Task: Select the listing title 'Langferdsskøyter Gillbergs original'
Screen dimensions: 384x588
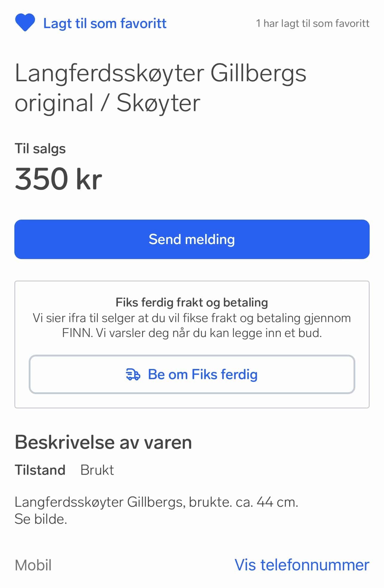Action: coord(160,73)
